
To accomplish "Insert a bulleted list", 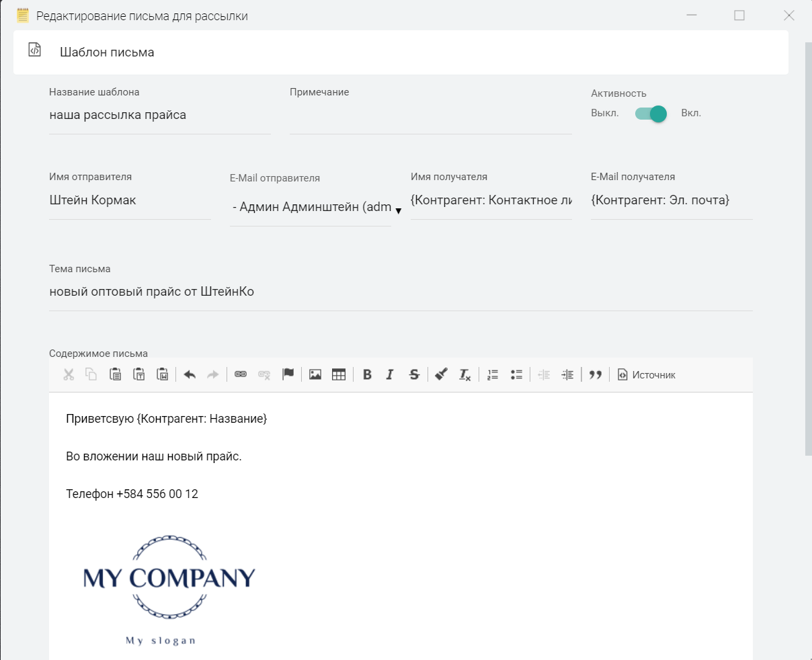I will (x=516, y=375).
